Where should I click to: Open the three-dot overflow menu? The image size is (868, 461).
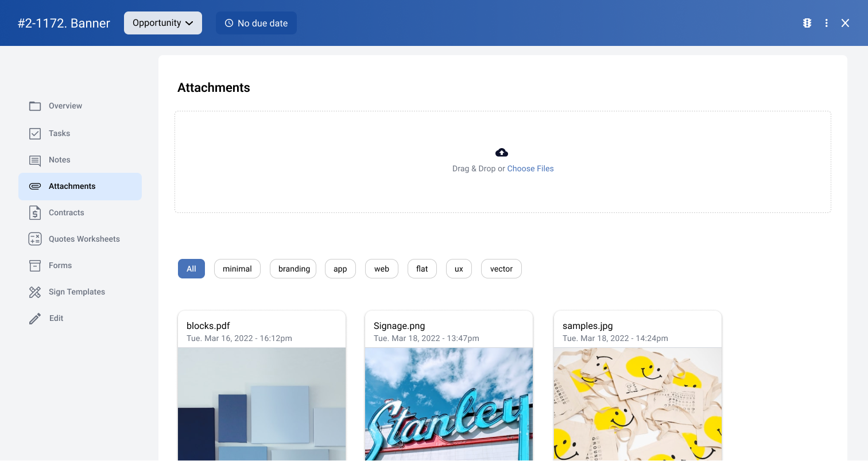pos(826,23)
